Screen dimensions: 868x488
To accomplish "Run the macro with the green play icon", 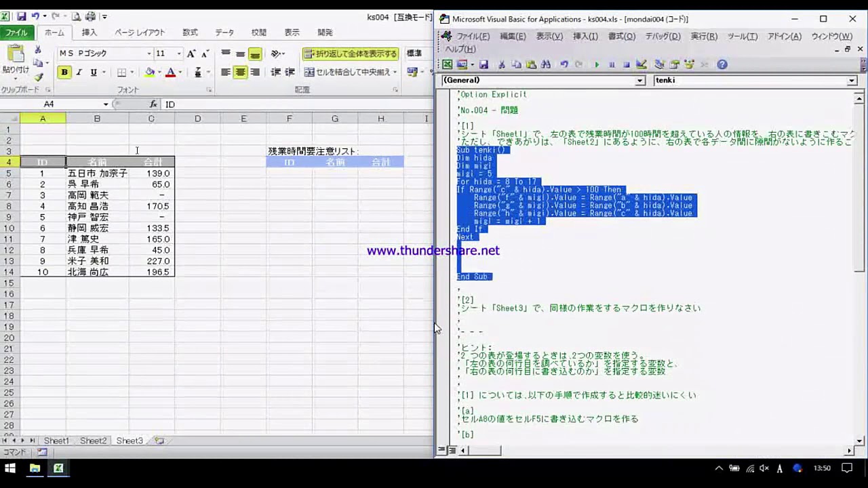I will pyautogui.click(x=597, y=64).
